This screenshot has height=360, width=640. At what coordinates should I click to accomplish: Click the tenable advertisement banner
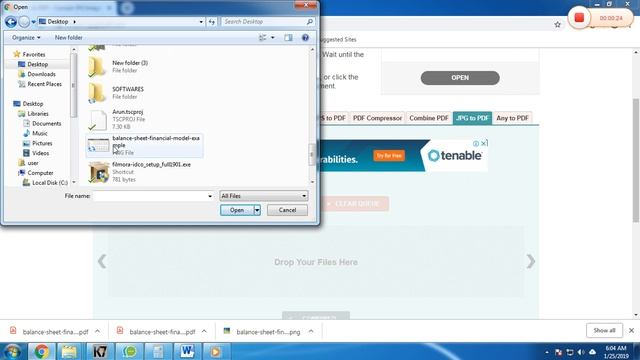(x=404, y=156)
